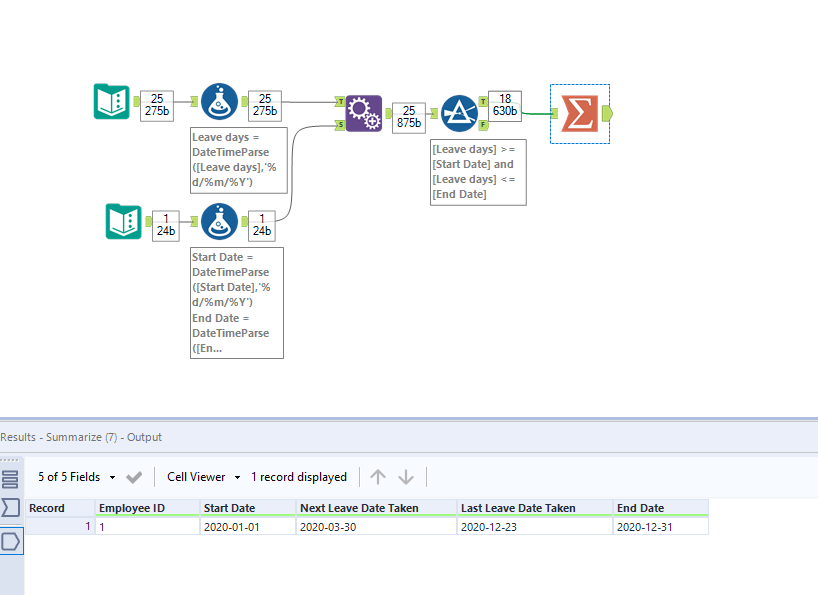Open the Start Date Formula tool
The width and height of the screenshot is (818, 595).
(219, 222)
